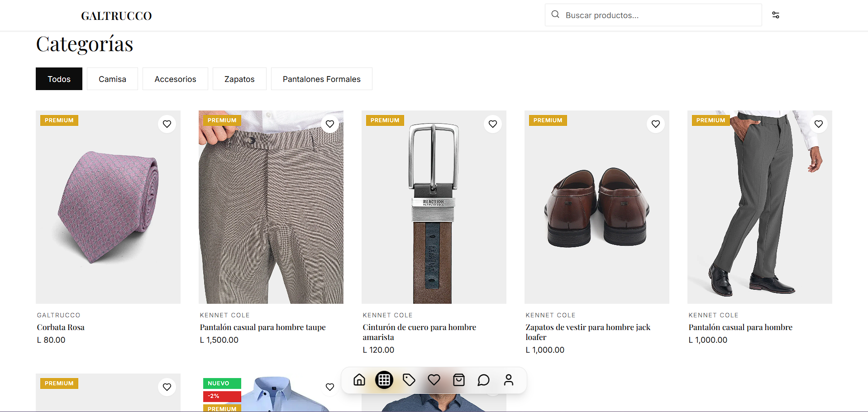
Task: Select the Camisa category tab
Action: click(112, 79)
